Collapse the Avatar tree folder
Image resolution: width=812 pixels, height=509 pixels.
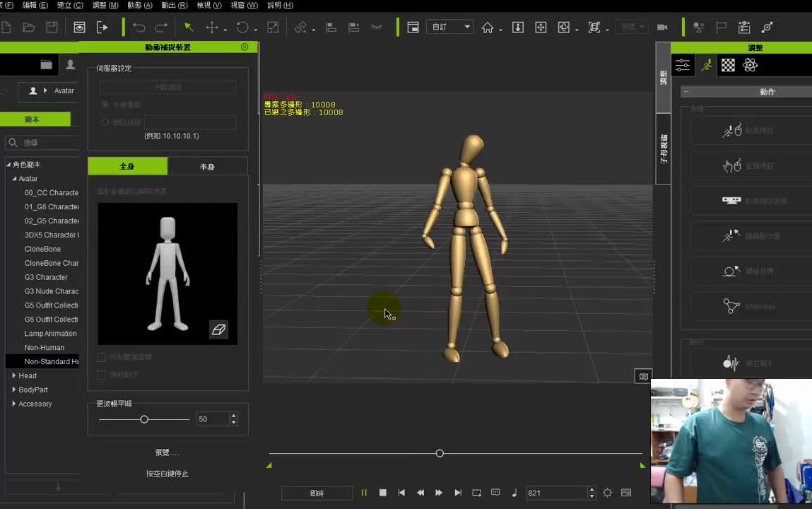point(14,179)
